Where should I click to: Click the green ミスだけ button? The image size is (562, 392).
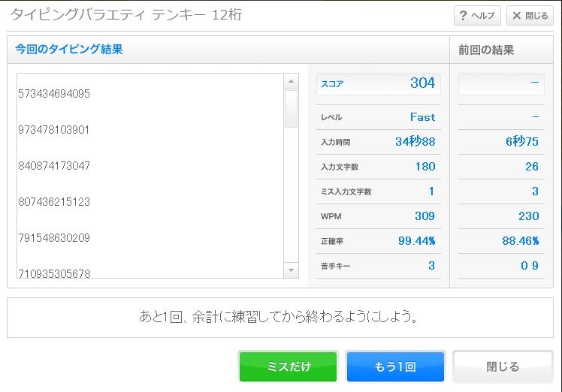point(289,366)
